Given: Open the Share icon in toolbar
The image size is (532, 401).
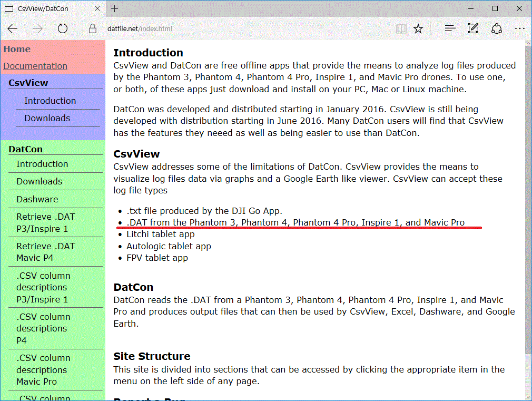Looking at the screenshot, I should tap(496, 29).
